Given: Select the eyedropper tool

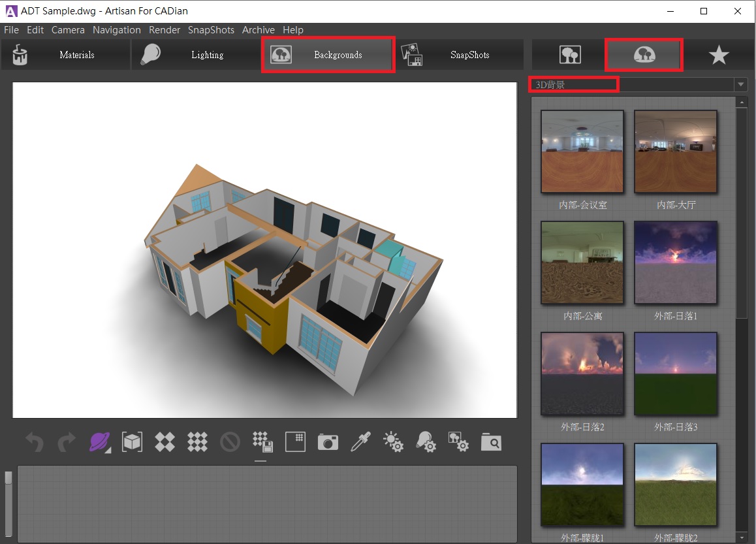Looking at the screenshot, I should click(360, 442).
